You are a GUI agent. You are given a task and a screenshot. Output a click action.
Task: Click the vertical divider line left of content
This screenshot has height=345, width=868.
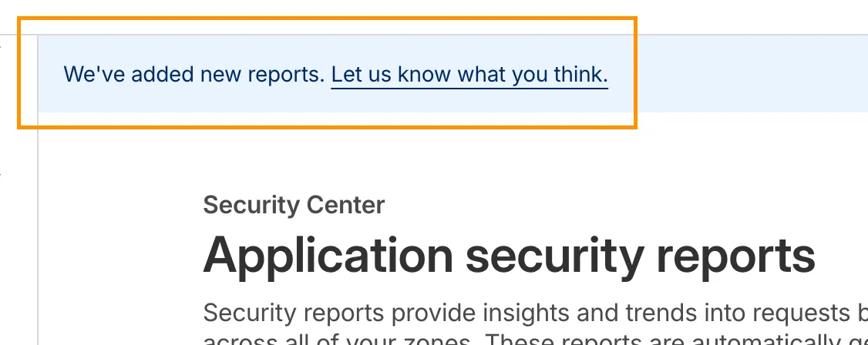[38, 231]
